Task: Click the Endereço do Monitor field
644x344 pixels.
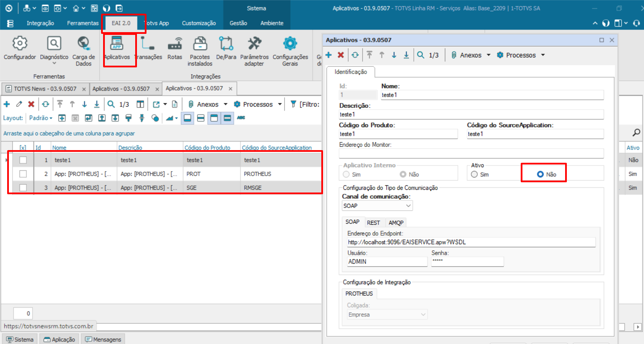Action: pyautogui.click(x=471, y=154)
